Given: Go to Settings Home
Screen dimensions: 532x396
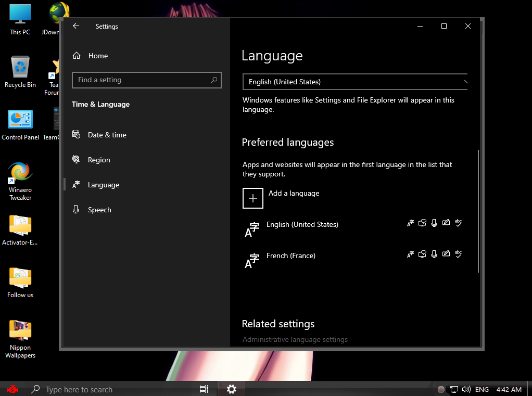Looking at the screenshot, I should pyautogui.click(x=97, y=56).
